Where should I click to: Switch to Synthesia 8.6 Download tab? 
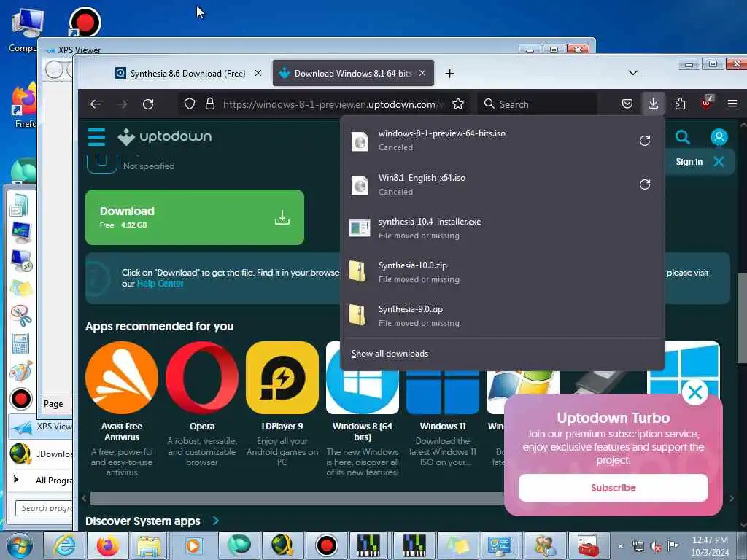(x=187, y=74)
